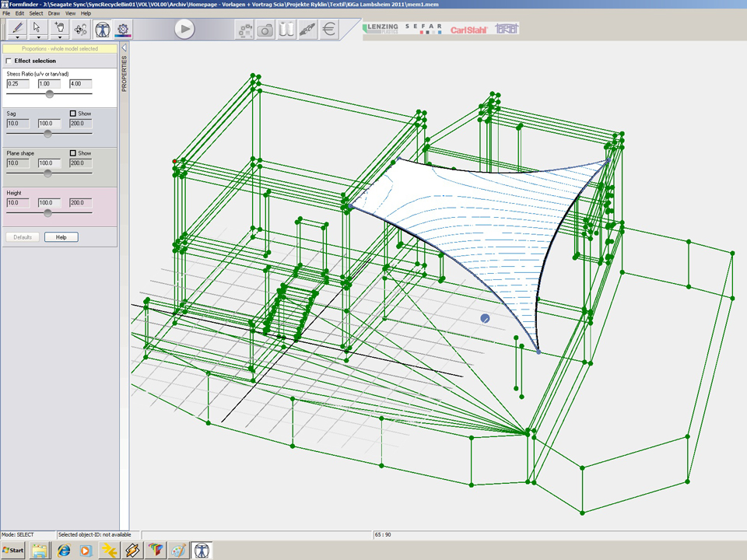Click the Stress Ratio slider handle

point(50,93)
